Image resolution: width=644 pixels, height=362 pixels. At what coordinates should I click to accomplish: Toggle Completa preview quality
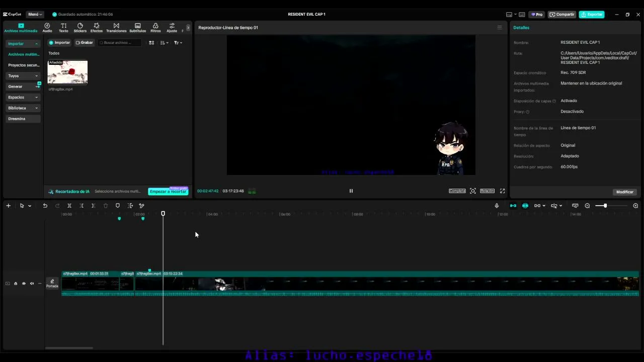tap(457, 191)
